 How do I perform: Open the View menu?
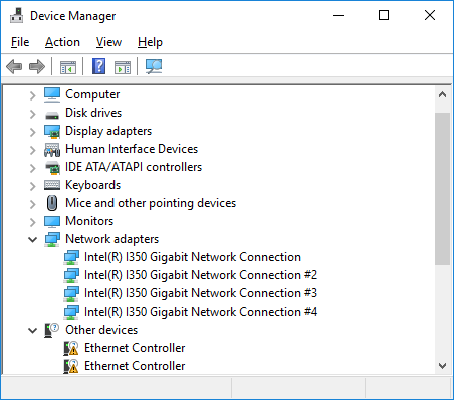click(x=109, y=42)
